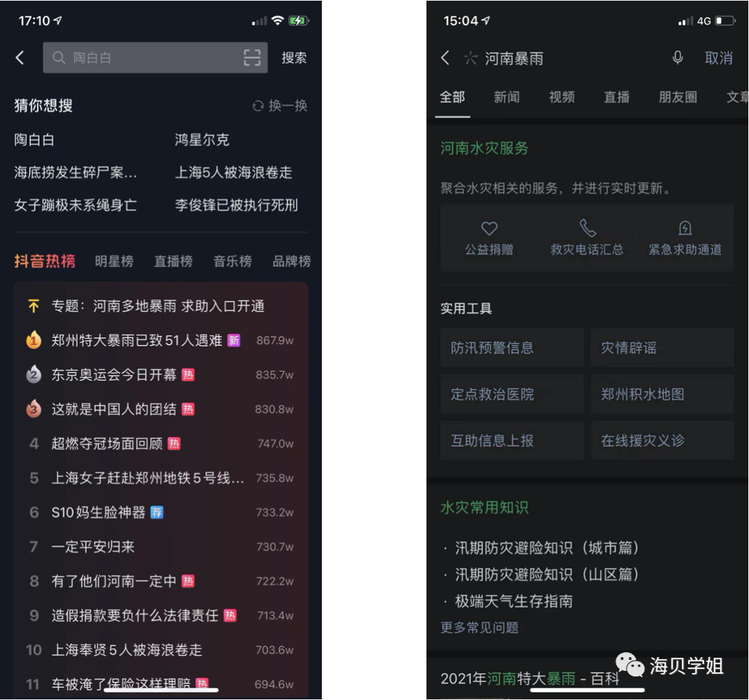Open the 更多常见问题 link
Viewport: 749px width, 700px height.
point(480,627)
